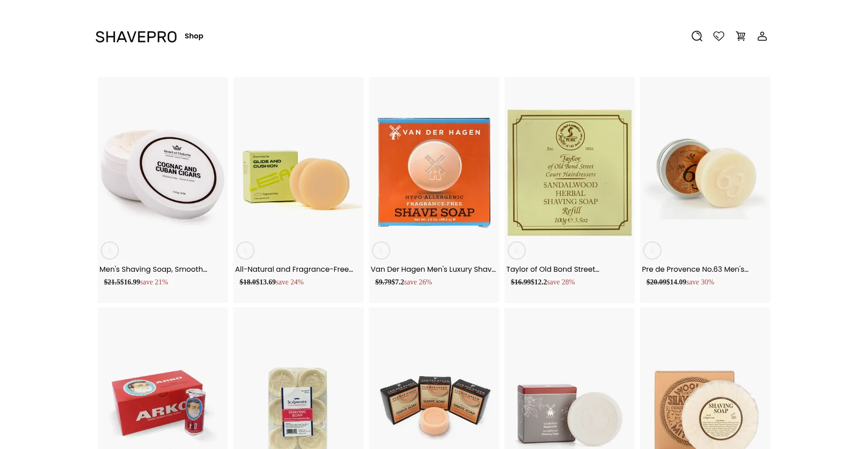Open the wishlist heart icon

click(x=718, y=36)
